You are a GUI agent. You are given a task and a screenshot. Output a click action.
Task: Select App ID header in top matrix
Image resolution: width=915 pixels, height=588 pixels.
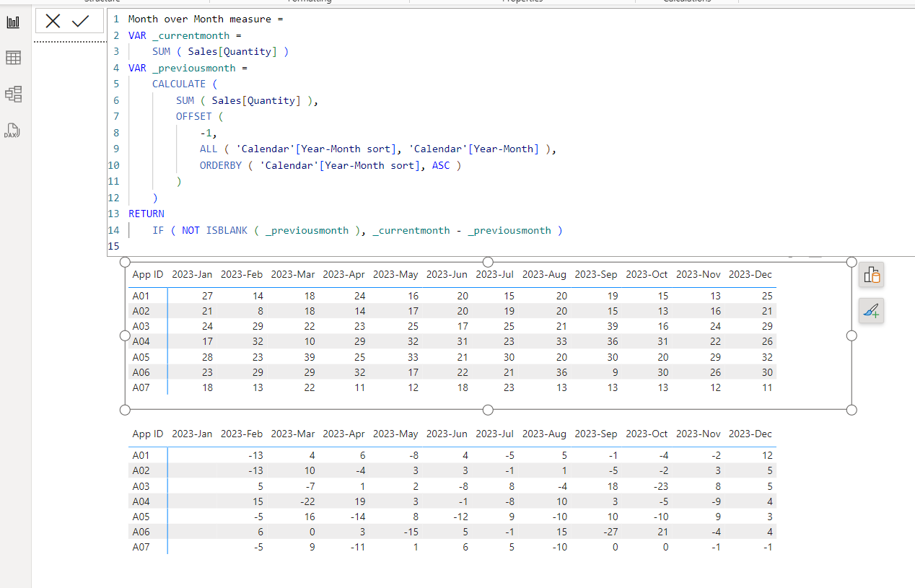point(148,274)
